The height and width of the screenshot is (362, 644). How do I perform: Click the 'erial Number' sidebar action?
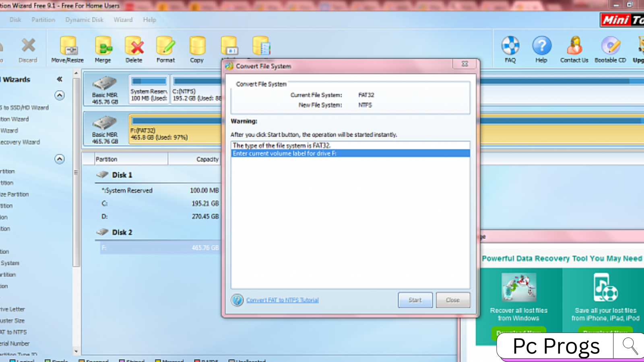tap(15, 343)
